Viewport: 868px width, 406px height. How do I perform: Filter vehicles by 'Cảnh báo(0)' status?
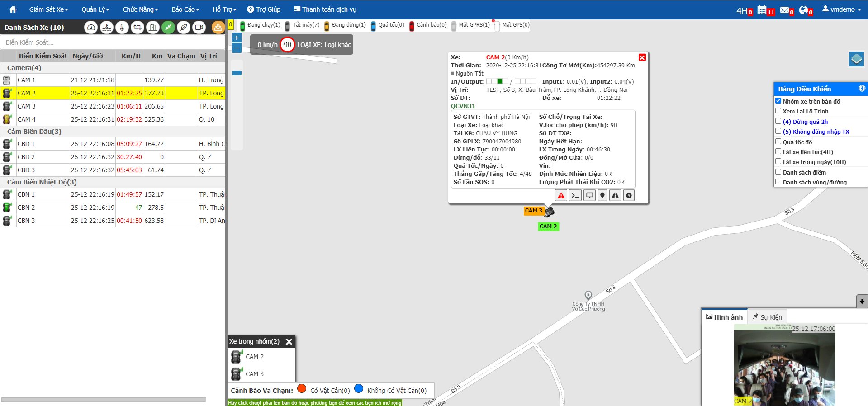(x=428, y=25)
